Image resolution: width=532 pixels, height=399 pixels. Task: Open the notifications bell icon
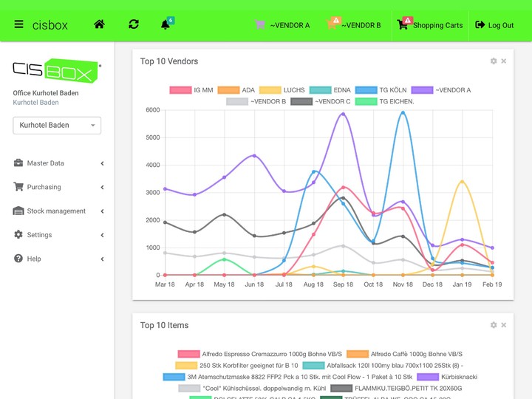pyautogui.click(x=166, y=24)
